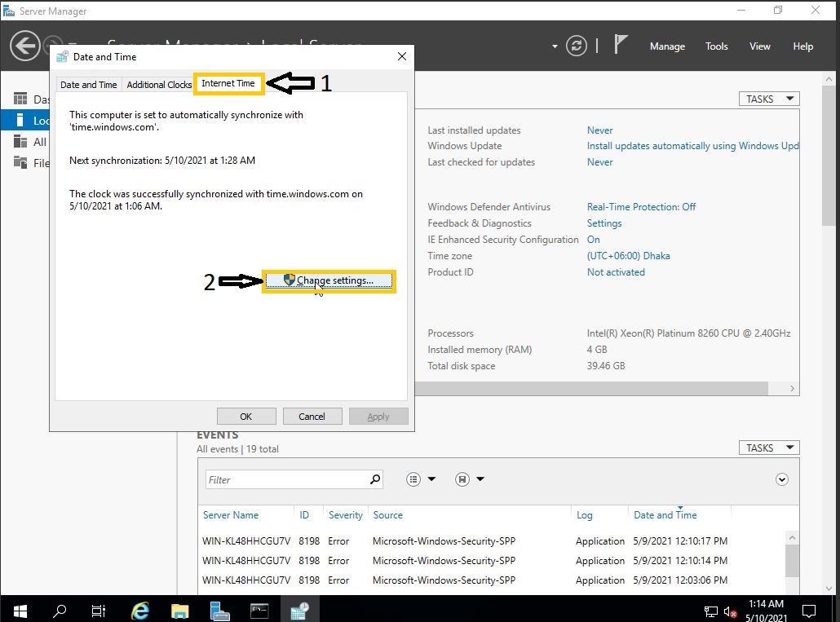Open the Action Center notification icon
Viewport: 840px width, 622px height.
[x=809, y=611]
